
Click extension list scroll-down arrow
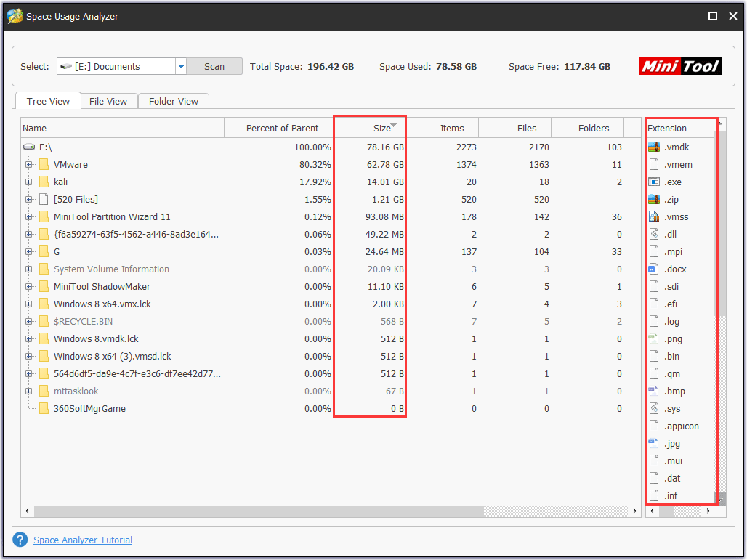coord(721,499)
